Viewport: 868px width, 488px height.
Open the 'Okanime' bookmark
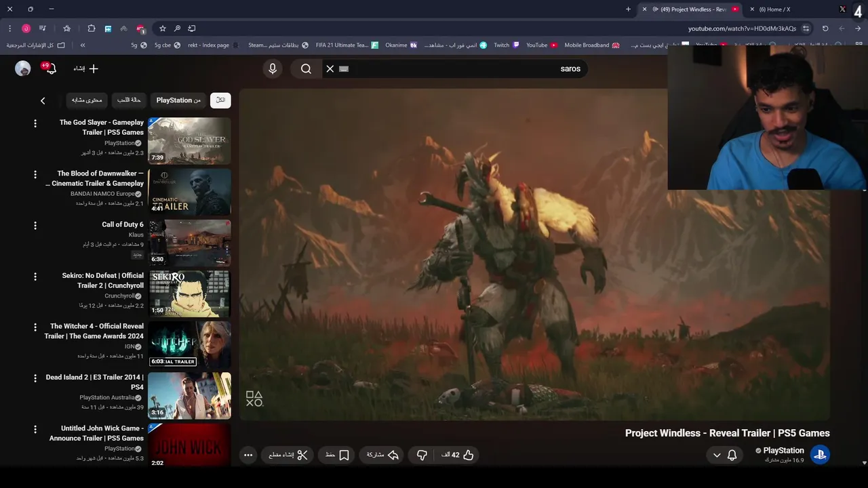tap(401, 45)
